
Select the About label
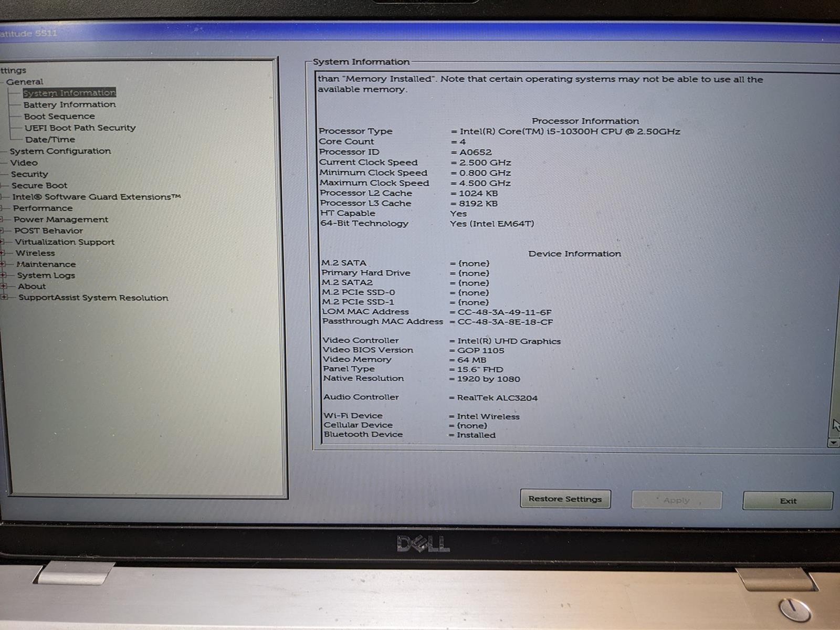(32, 286)
